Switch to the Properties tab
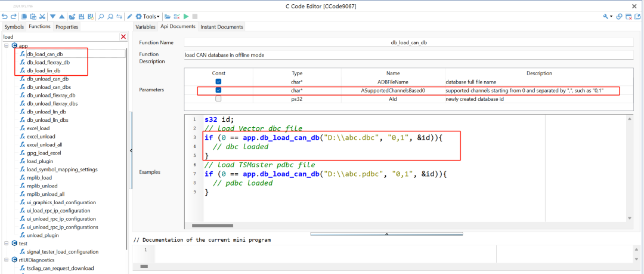 click(x=67, y=27)
